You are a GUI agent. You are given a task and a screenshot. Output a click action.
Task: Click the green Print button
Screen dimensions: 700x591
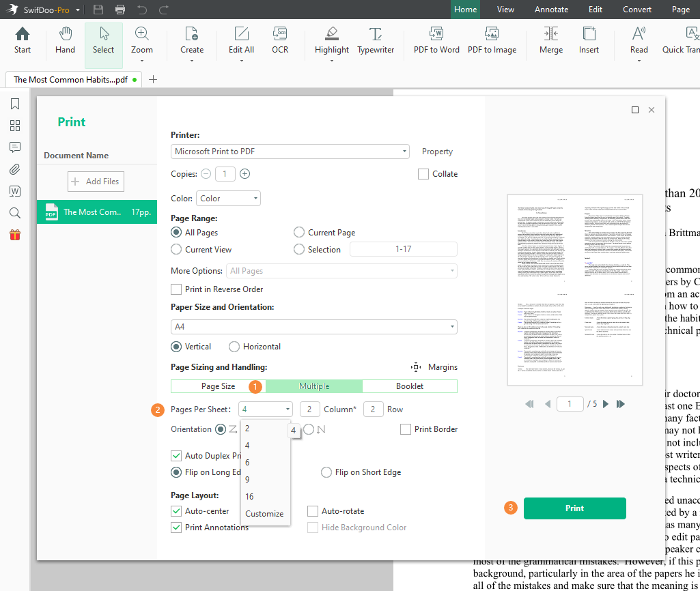pyautogui.click(x=574, y=508)
